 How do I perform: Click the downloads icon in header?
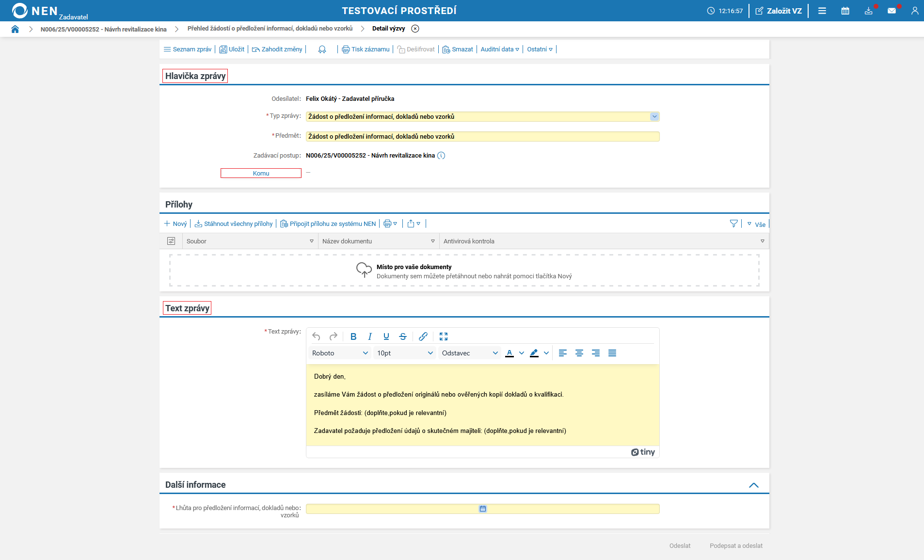tap(868, 11)
